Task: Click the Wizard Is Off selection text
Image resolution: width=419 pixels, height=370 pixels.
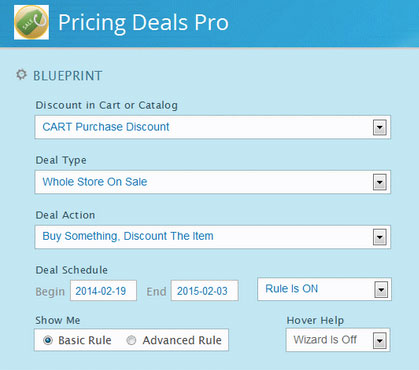Action: pyautogui.click(x=325, y=340)
